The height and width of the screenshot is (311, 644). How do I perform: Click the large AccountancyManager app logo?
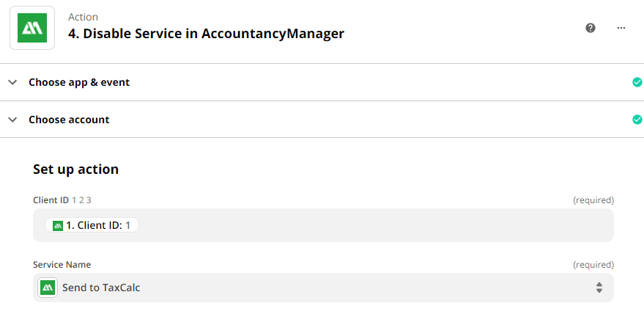[32, 28]
